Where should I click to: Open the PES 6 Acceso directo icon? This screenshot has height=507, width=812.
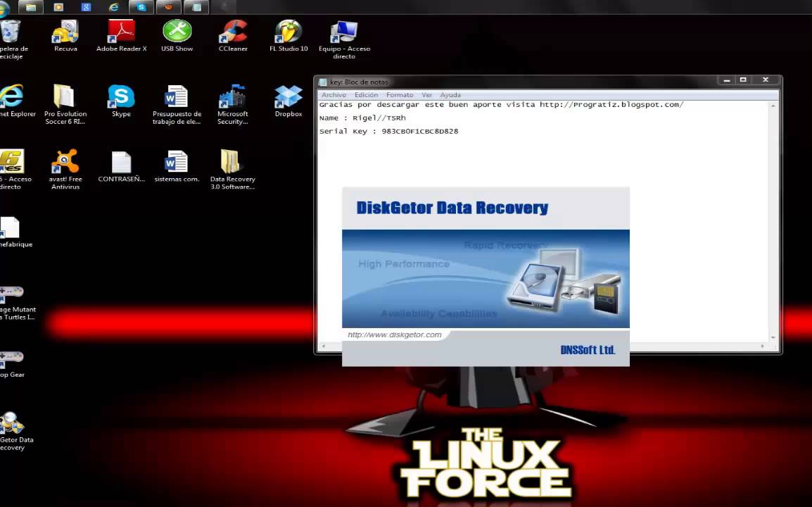click(15, 170)
